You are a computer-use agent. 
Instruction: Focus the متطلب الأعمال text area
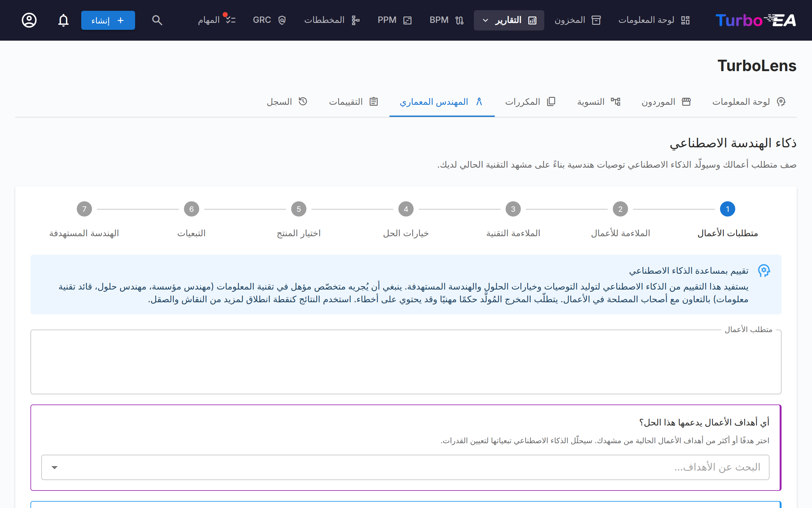click(406, 362)
